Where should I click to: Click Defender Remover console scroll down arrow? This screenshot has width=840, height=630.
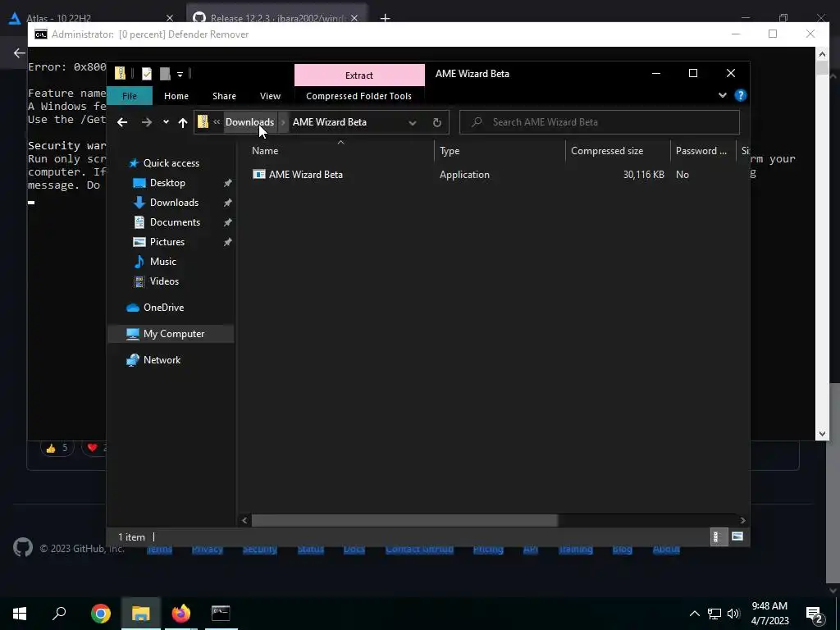(822, 434)
